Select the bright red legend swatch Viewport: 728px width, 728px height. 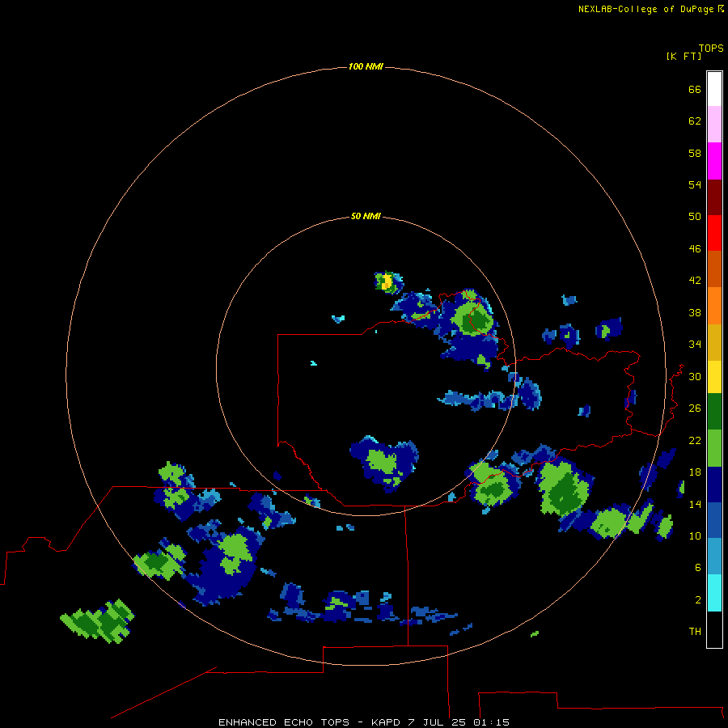[x=714, y=233]
